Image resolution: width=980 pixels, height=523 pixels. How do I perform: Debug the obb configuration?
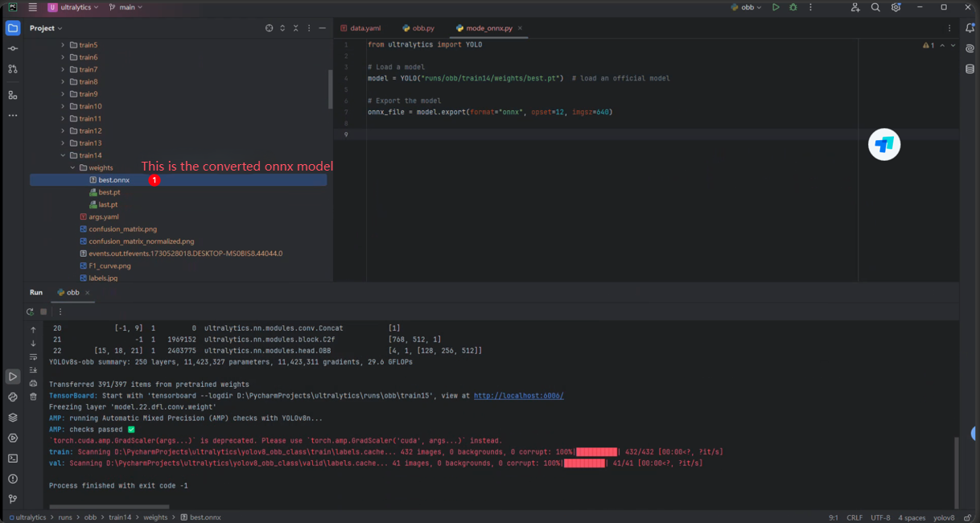click(x=793, y=7)
